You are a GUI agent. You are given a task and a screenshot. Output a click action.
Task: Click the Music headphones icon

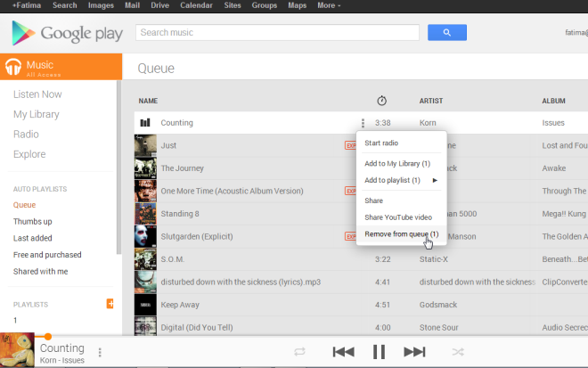click(x=13, y=67)
